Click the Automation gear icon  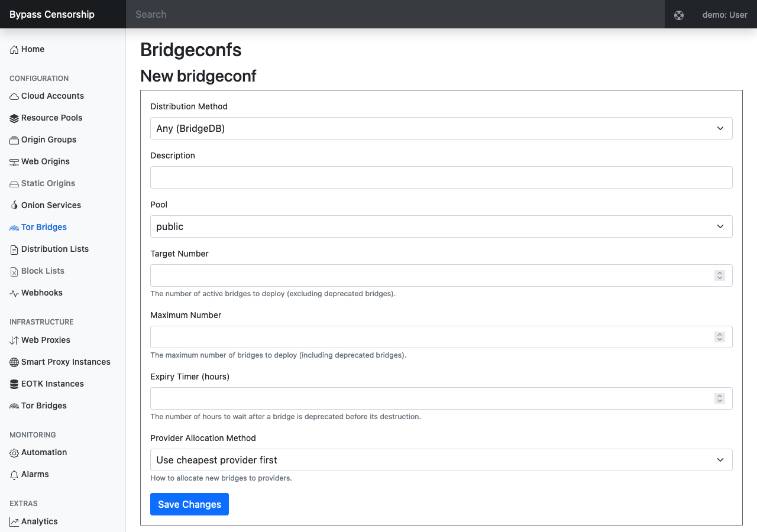coord(14,453)
